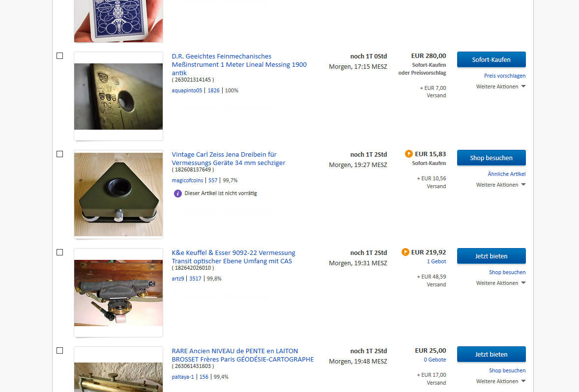Open Weitere Aktionen menu for BROSSET Frères item
The width and height of the screenshot is (579, 392).
click(x=500, y=381)
